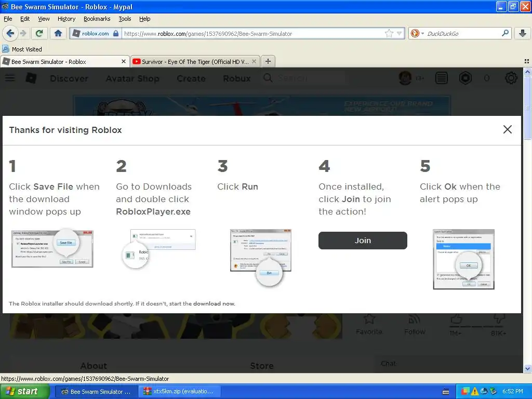Click the download now link
The image size is (532, 399).
pyautogui.click(x=214, y=303)
